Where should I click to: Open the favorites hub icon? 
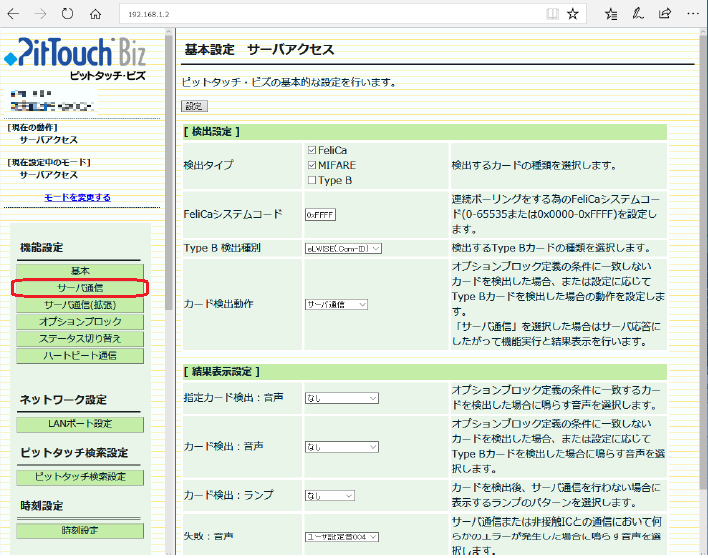[611, 14]
